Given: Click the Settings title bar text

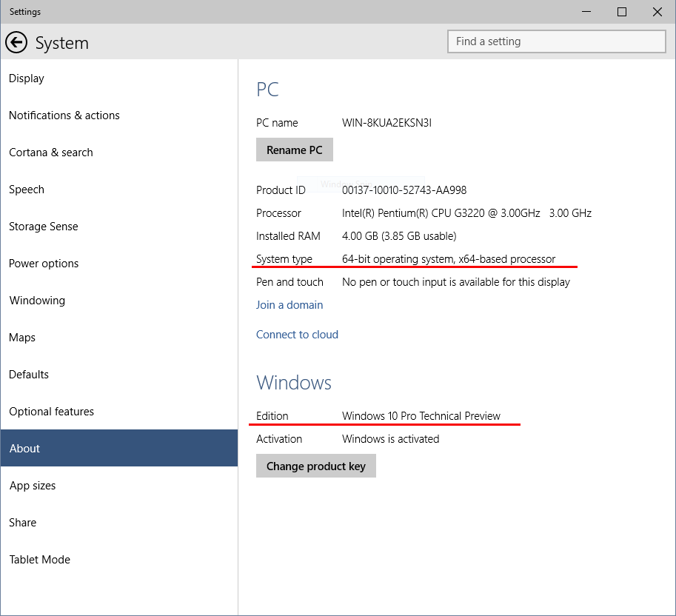Looking at the screenshot, I should (25, 12).
